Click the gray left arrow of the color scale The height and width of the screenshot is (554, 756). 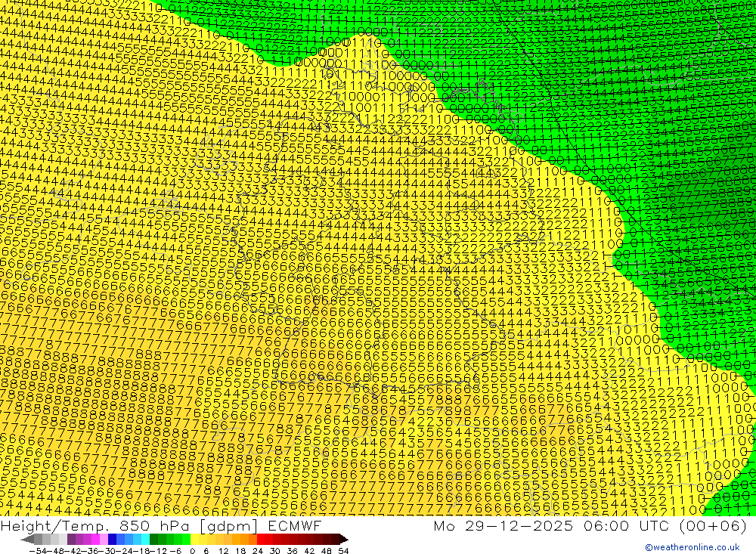(27, 540)
